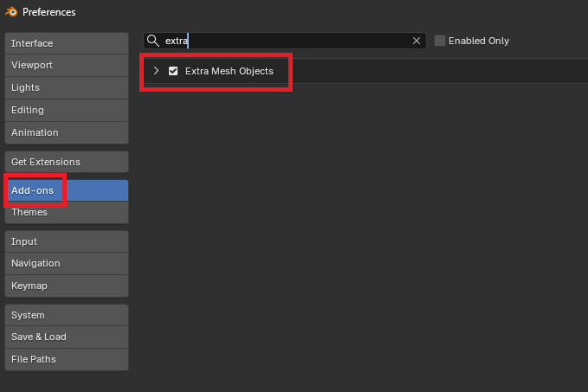Select the Lights preferences tab

coord(67,88)
